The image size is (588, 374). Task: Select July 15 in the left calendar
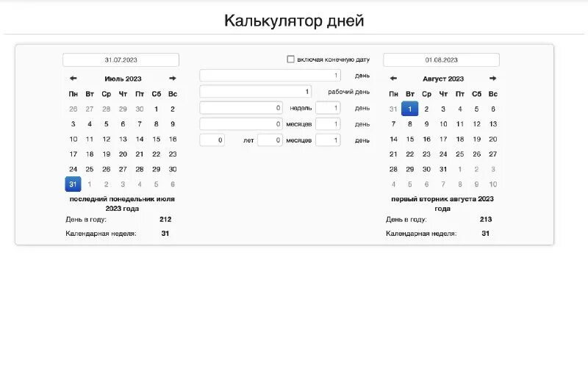[156, 139]
